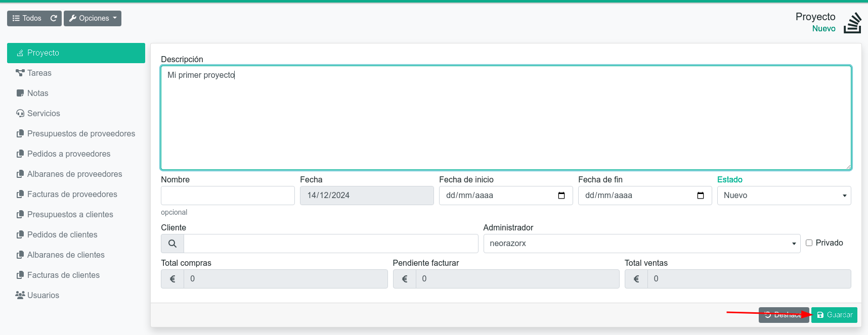This screenshot has height=335, width=868.
Task: Click the euro icon of Pendiente facturar
Action: 405,279
